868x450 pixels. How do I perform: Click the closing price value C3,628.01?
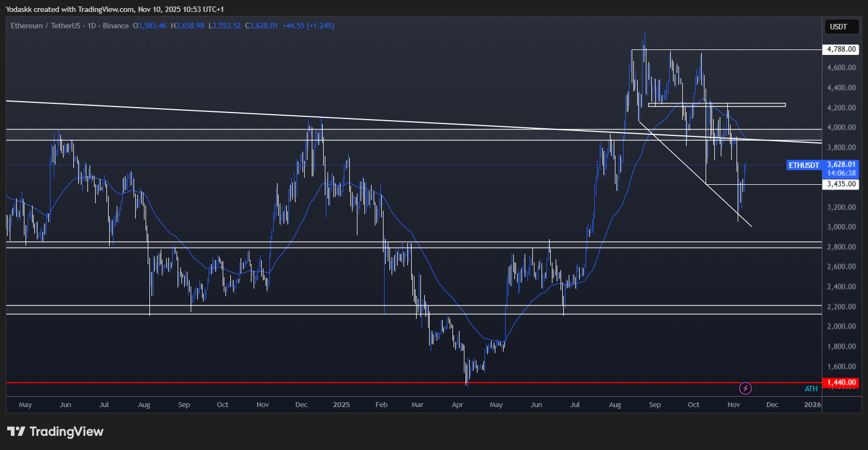pyautogui.click(x=261, y=26)
